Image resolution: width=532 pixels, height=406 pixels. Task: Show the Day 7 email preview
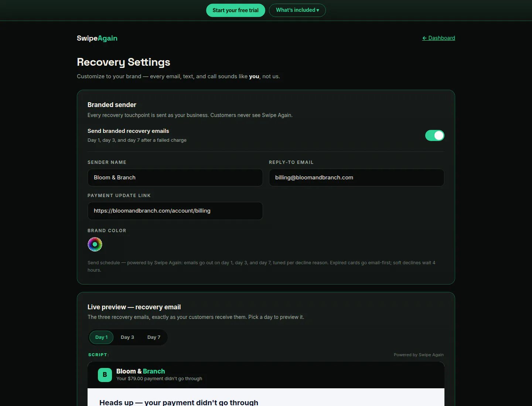pyautogui.click(x=154, y=337)
